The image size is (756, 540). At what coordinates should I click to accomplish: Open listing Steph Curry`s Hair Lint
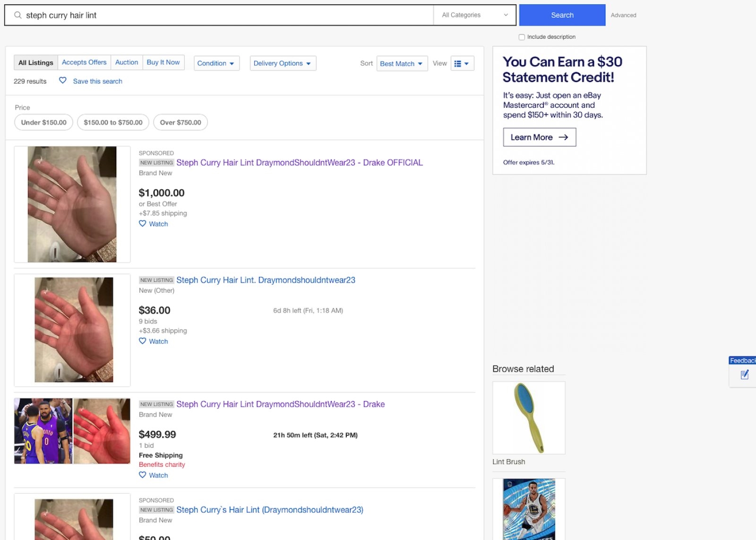click(270, 510)
